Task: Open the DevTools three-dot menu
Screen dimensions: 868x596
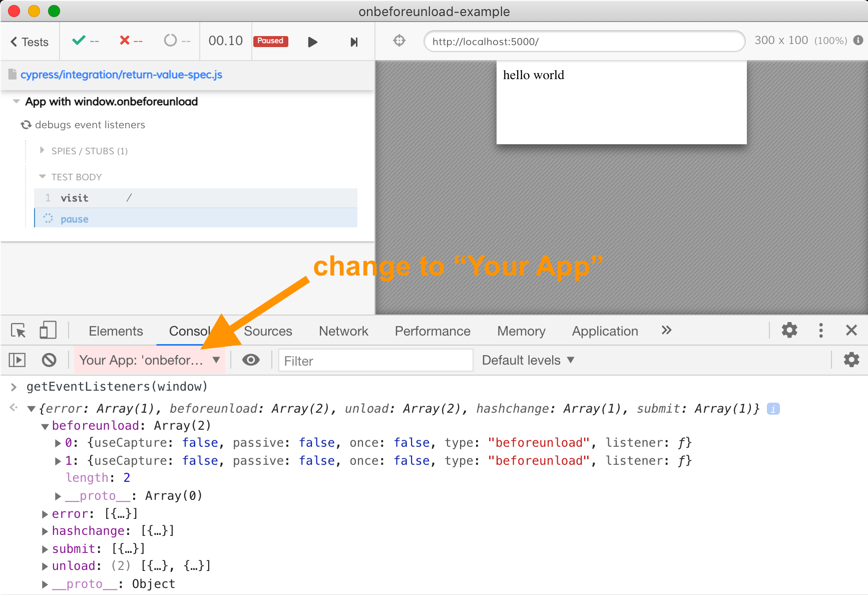Action: point(821,330)
